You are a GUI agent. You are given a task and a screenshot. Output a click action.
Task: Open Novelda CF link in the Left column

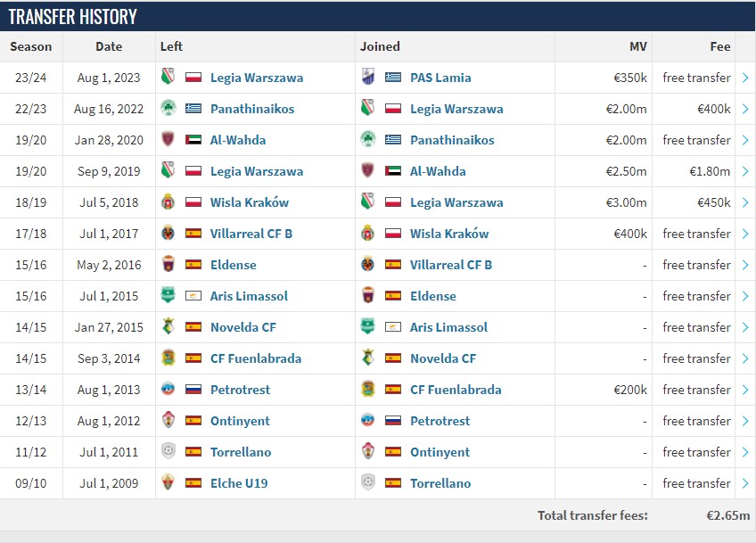243,327
